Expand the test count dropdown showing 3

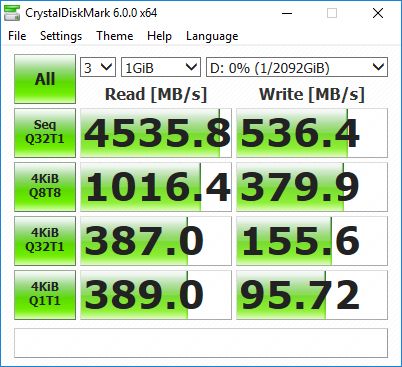[x=98, y=67]
